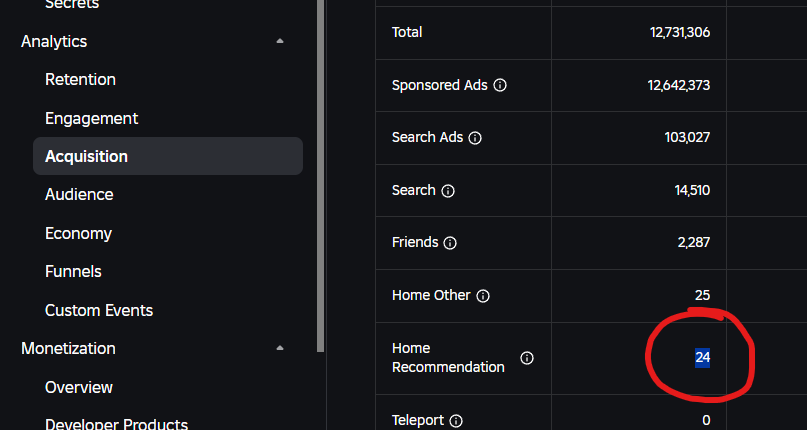Collapse the Analytics sidebar section
This screenshot has width=807, height=430.
(x=280, y=41)
